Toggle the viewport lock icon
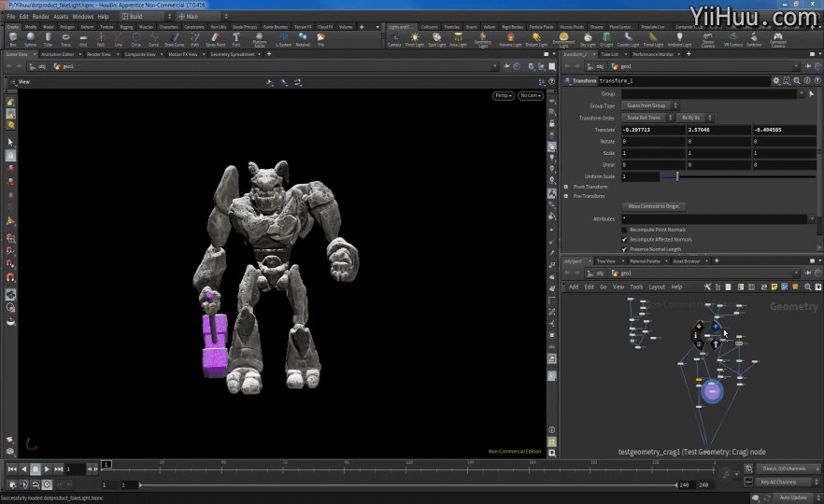The image size is (824, 504). click(x=552, y=123)
